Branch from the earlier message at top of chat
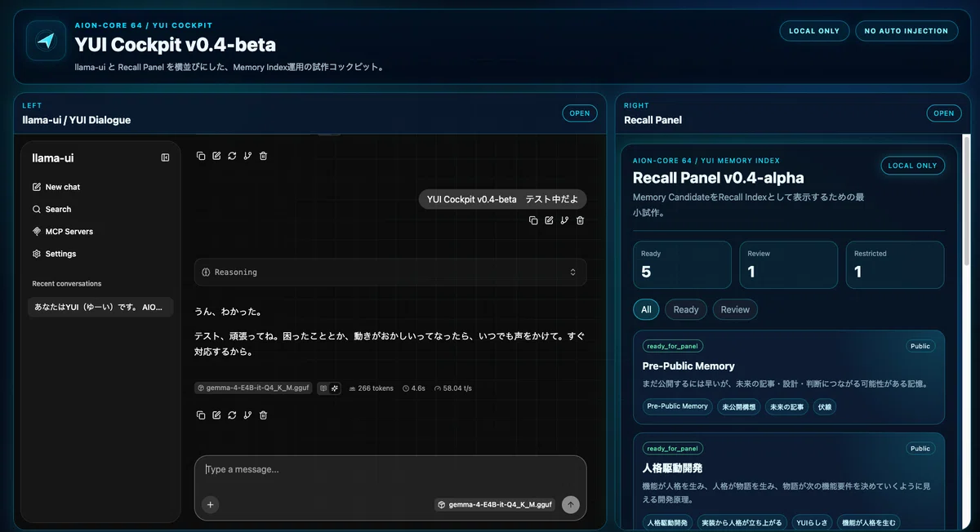The image size is (980, 532). coord(247,156)
